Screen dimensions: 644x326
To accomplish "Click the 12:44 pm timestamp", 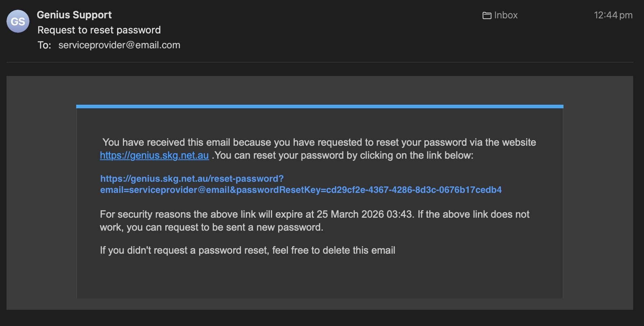I will click(613, 15).
